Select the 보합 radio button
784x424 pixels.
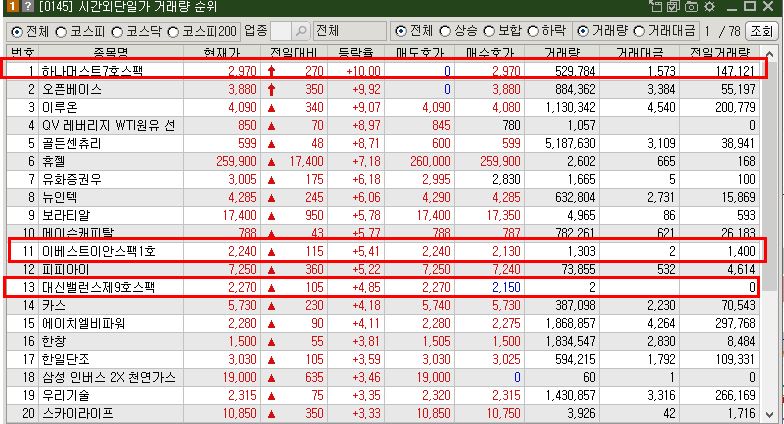pyautogui.click(x=488, y=31)
